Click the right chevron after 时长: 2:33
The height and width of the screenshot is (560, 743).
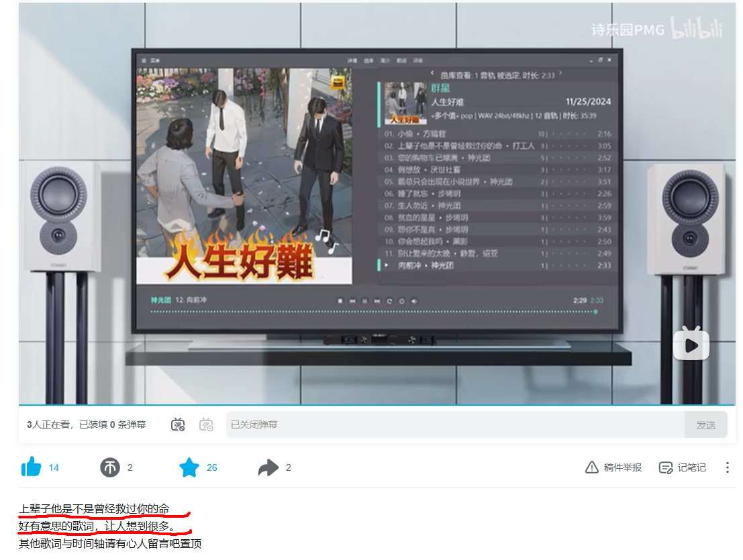click(x=560, y=73)
